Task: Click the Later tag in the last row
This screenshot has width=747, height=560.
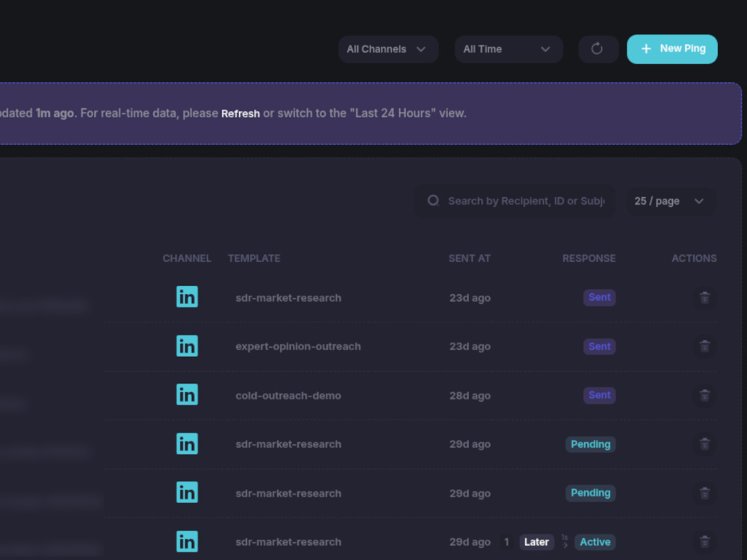Action: 536,542
